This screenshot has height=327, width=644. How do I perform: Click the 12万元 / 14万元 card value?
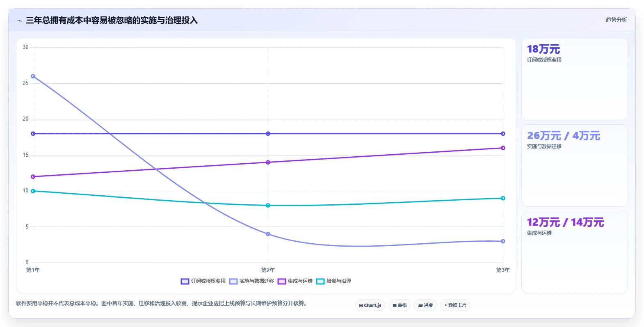click(x=566, y=222)
